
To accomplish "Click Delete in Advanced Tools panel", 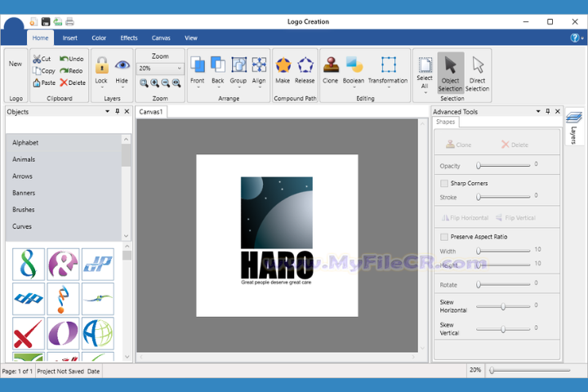I will point(514,145).
